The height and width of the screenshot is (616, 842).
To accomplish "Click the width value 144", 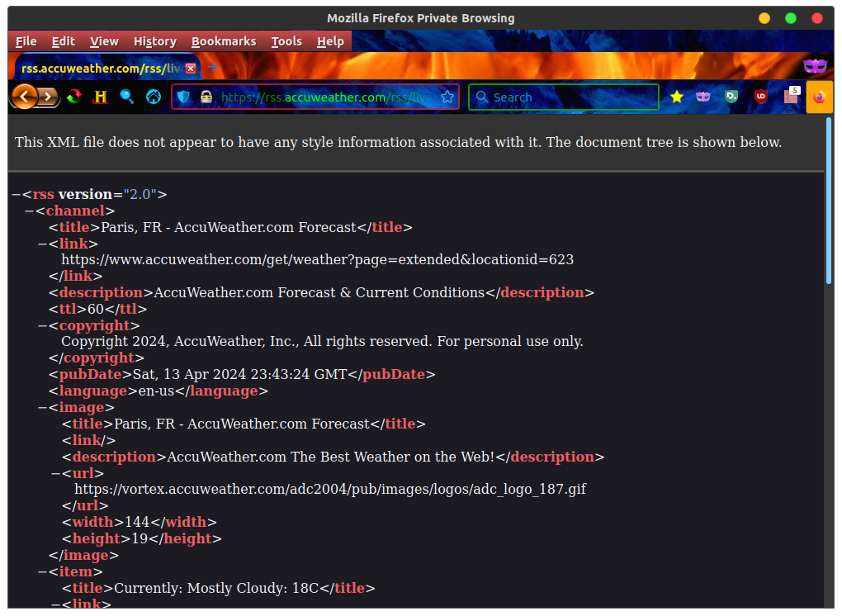I will tap(137, 522).
